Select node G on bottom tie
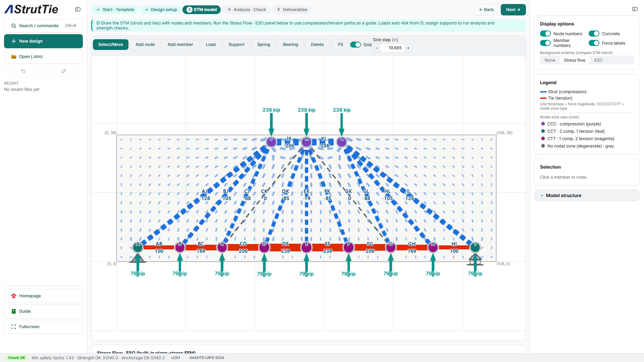Screen dimensions: 644x362 [x=391, y=247]
